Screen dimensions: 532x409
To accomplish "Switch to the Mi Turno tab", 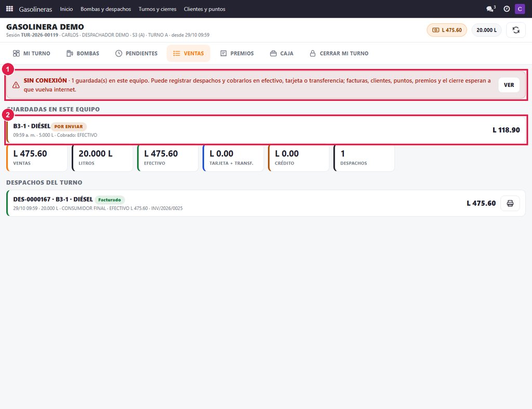I will (32, 54).
